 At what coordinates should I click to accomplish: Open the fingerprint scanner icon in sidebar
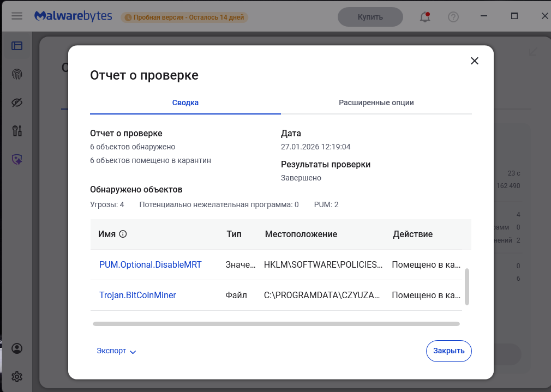(17, 75)
